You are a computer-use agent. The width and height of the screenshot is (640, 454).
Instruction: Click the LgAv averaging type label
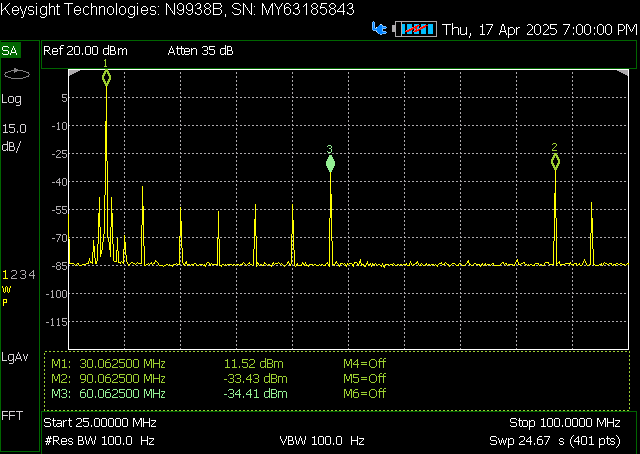pyautogui.click(x=15, y=357)
